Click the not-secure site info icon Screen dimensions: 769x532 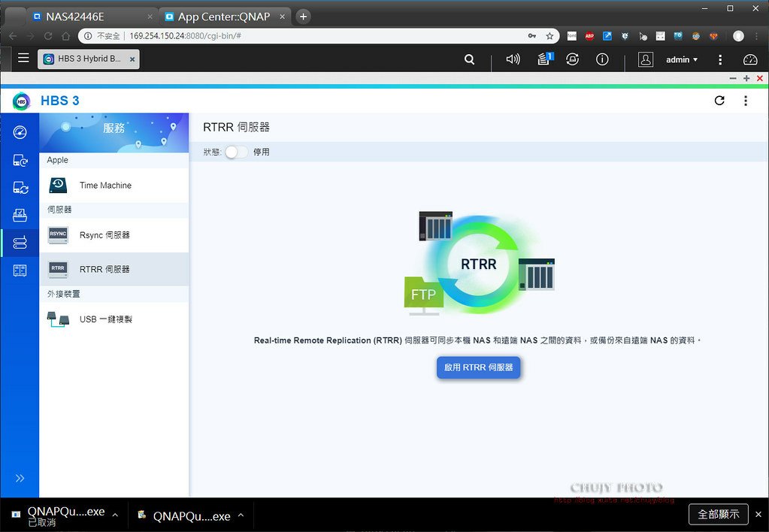(x=88, y=36)
